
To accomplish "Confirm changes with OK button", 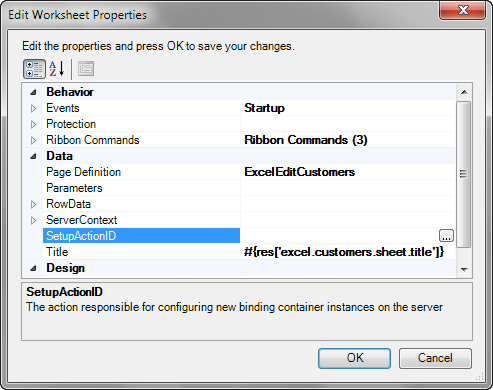I will click(354, 358).
